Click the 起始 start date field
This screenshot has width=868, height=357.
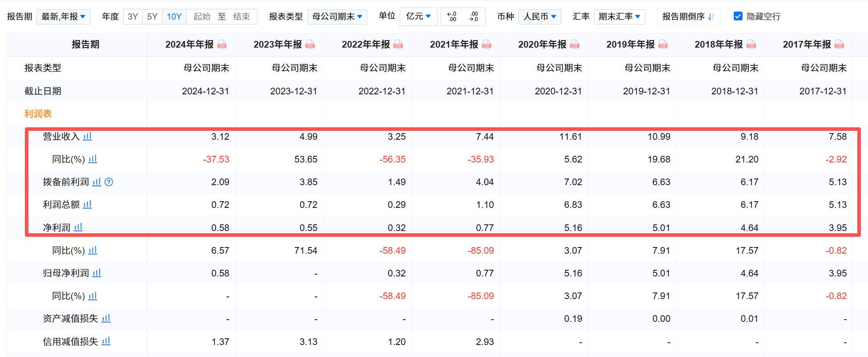pyautogui.click(x=202, y=16)
